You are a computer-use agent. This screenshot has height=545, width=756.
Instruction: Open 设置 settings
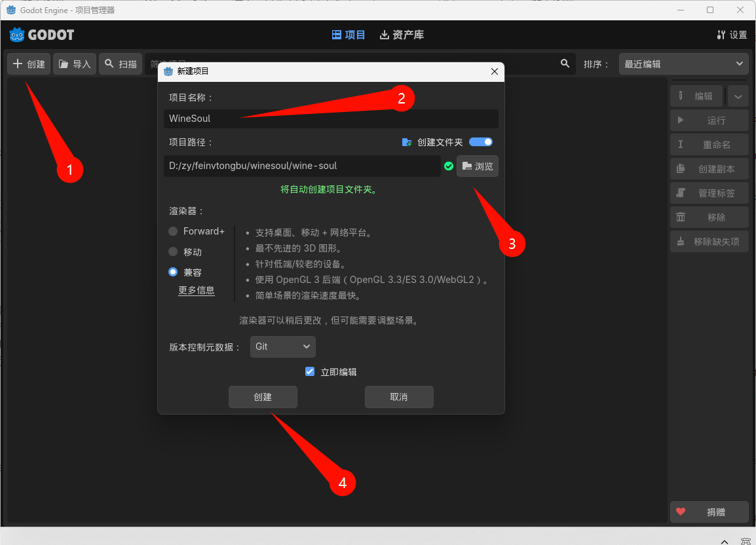click(x=732, y=35)
